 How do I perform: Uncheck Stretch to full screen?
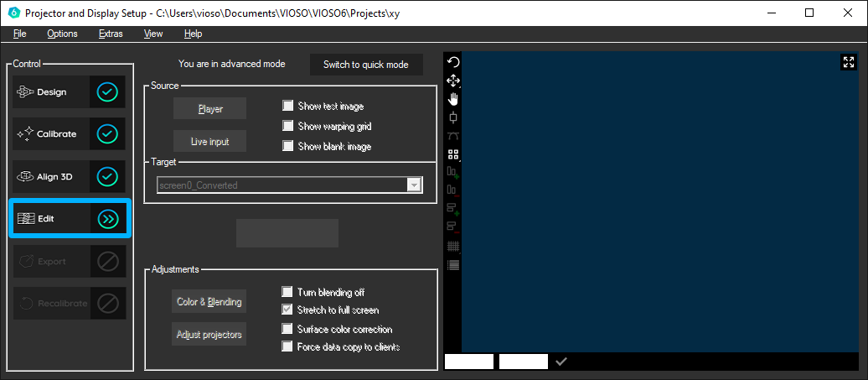coord(287,310)
